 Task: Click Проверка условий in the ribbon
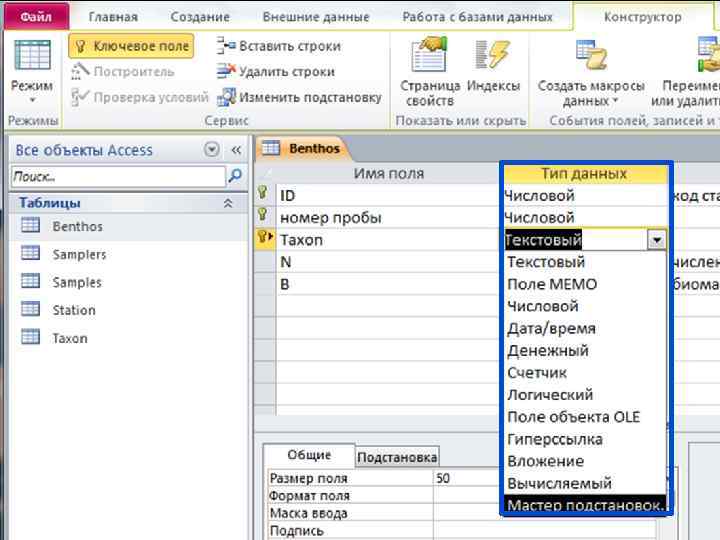click(x=140, y=97)
